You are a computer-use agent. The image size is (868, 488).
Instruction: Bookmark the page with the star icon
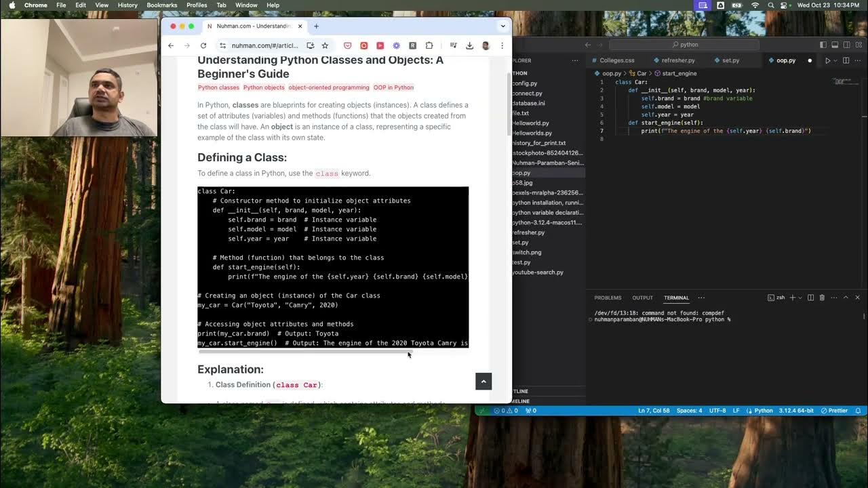tap(325, 45)
